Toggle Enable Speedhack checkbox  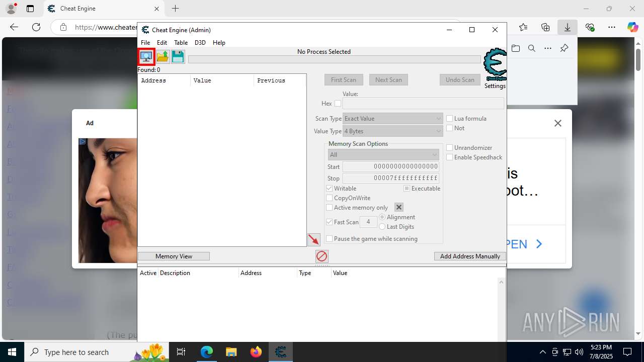(450, 157)
